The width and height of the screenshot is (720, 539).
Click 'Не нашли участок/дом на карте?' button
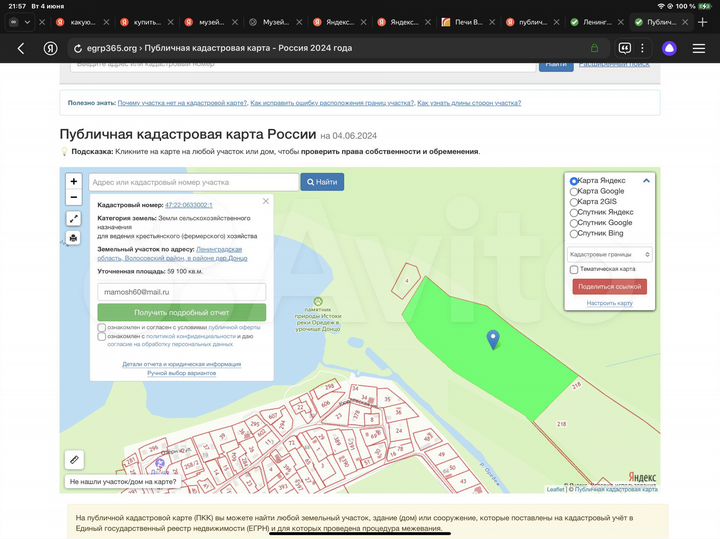(123, 482)
